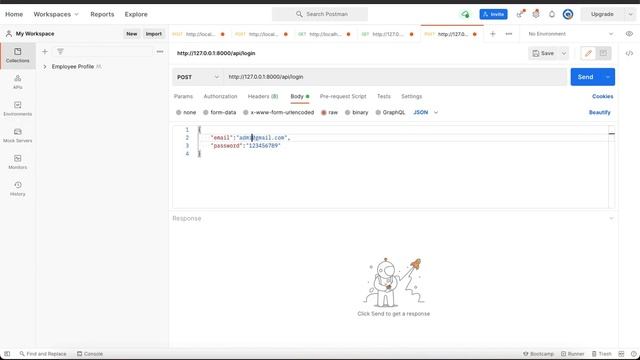Image resolution: width=640 pixels, height=360 pixels.
Task: Click the pencil edit mode icon
Action: pos(588,53)
